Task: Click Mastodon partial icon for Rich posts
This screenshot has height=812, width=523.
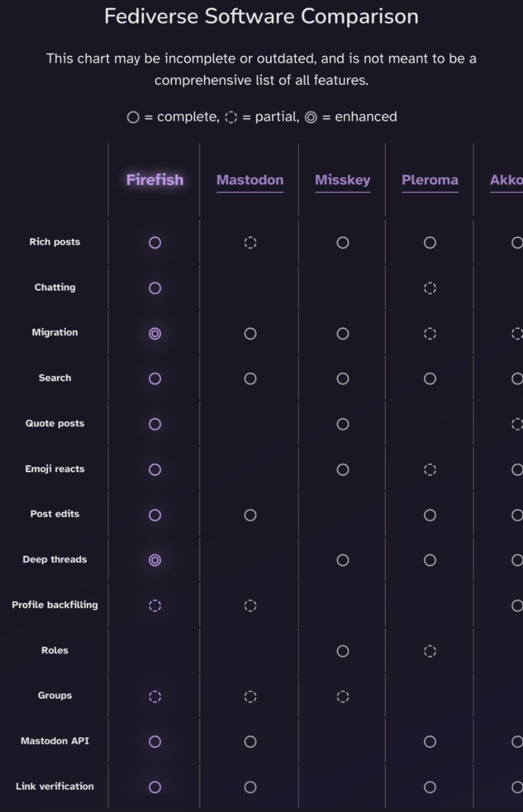Action: click(x=250, y=243)
